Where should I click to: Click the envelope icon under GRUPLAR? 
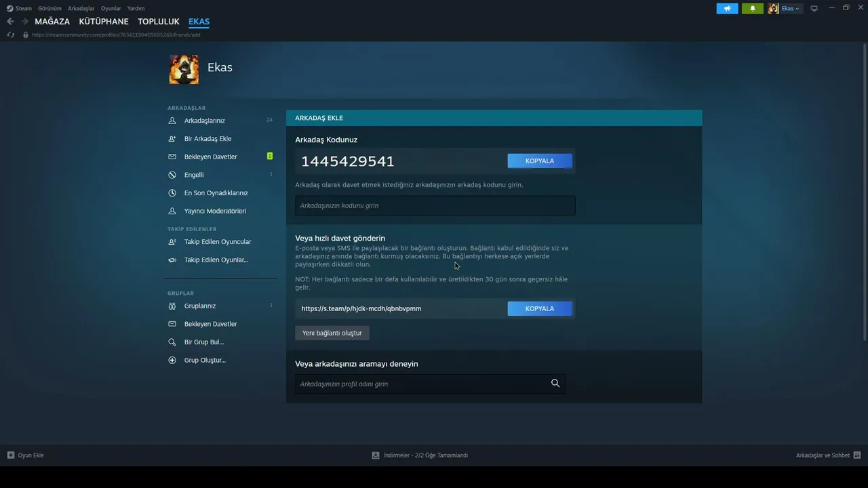pyautogui.click(x=172, y=324)
